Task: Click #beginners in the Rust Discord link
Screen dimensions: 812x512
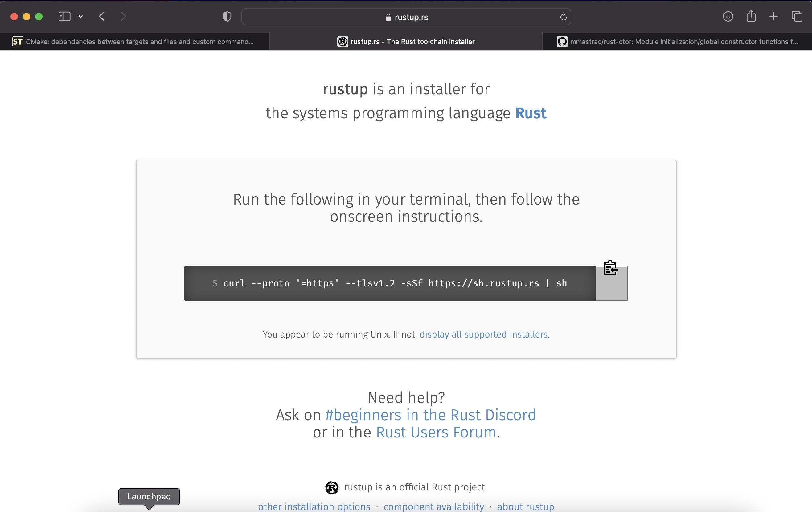Action: tap(430, 415)
